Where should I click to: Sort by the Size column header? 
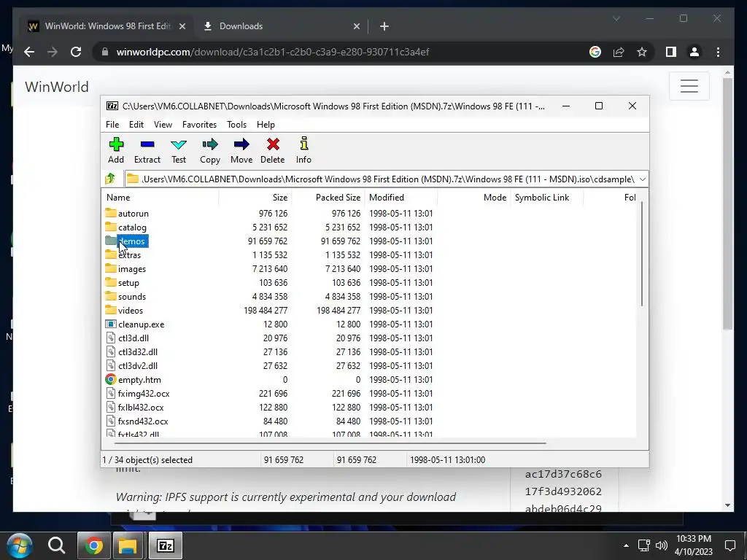point(255,197)
